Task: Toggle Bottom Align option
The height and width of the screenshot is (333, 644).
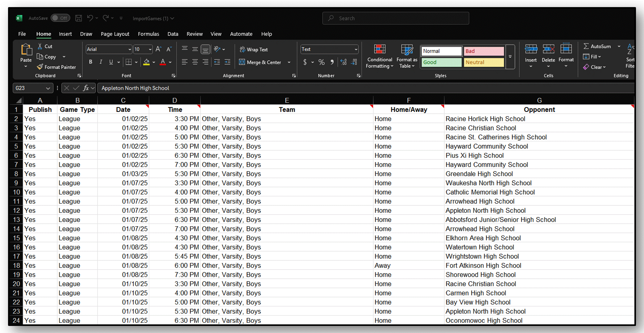Action: 205,49
